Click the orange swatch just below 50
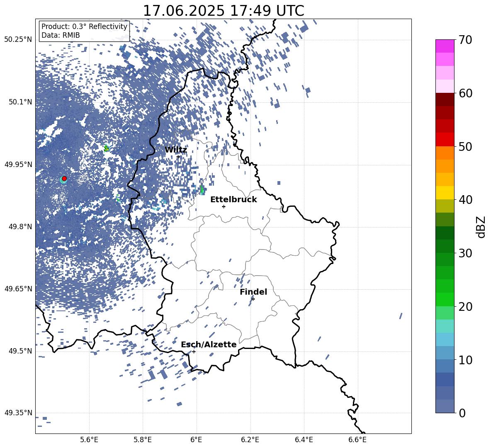The width and height of the screenshot is (491, 448). coord(445,153)
